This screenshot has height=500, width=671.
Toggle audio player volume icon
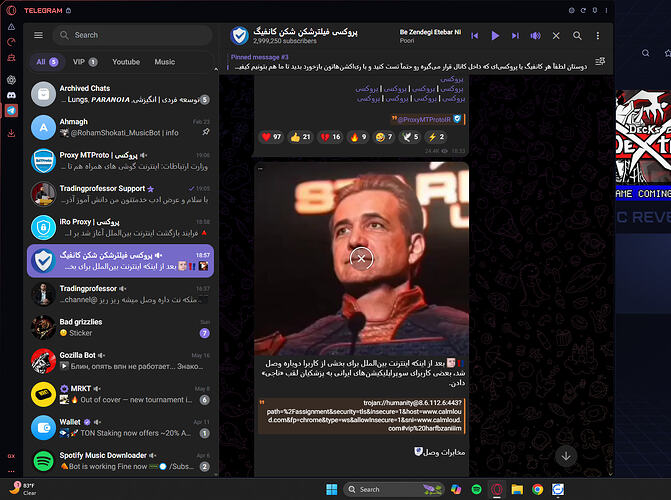pyautogui.click(x=535, y=36)
